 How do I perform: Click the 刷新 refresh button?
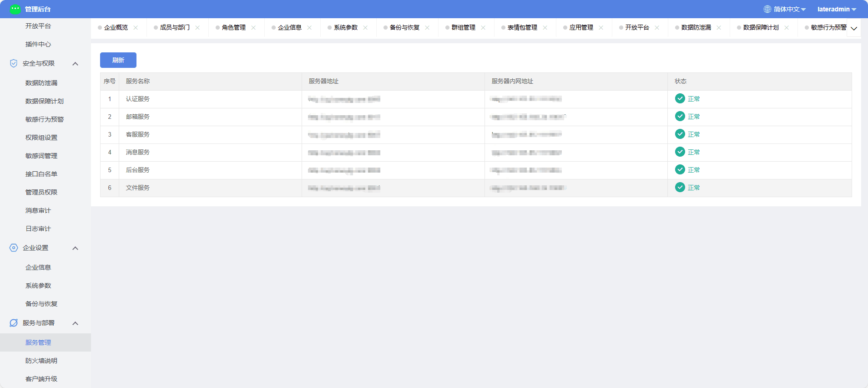pyautogui.click(x=118, y=60)
